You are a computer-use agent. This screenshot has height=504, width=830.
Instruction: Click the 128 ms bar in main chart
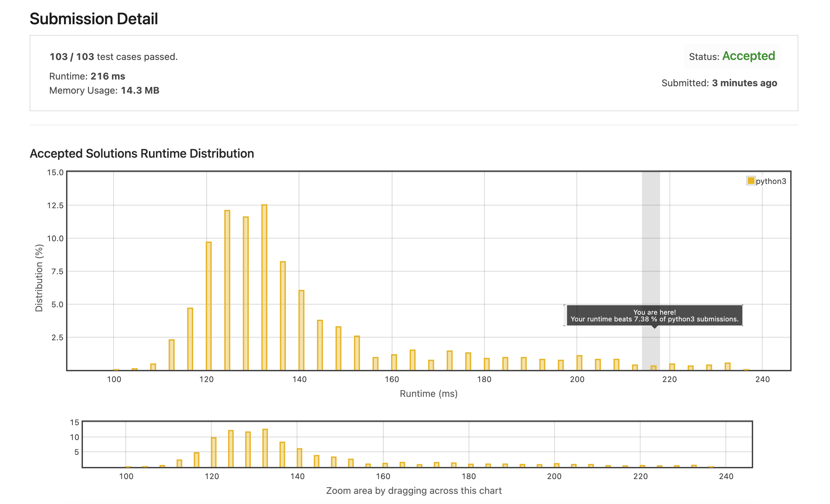[246, 293]
